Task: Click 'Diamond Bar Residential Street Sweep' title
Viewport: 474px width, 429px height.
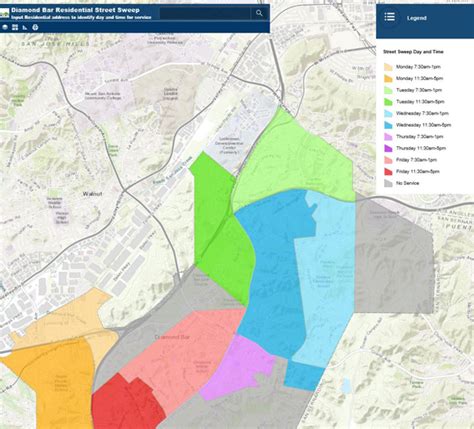Action: click(x=75, y=10)
